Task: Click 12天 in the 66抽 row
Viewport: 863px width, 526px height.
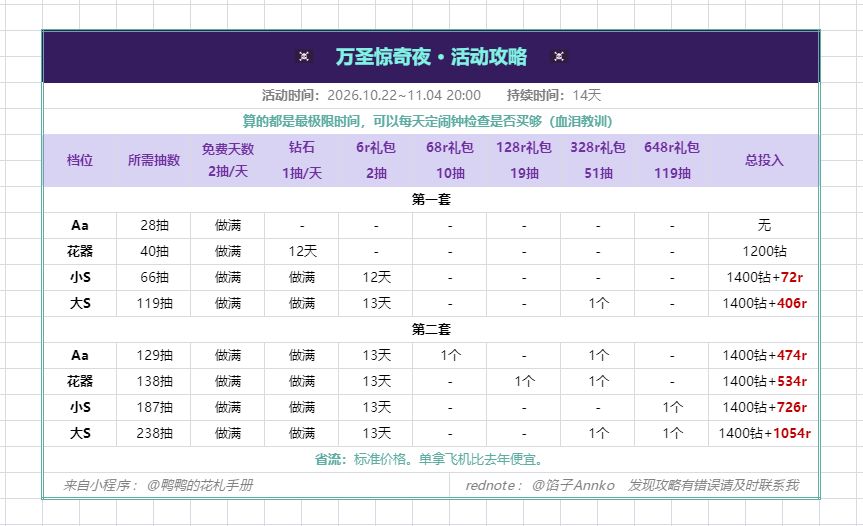Action: click(x=376, y=277)
